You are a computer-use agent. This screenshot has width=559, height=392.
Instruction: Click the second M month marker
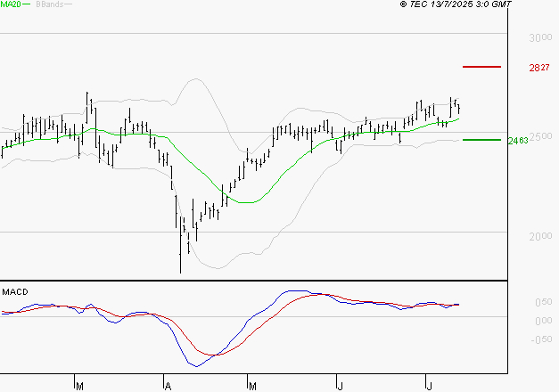252,387
